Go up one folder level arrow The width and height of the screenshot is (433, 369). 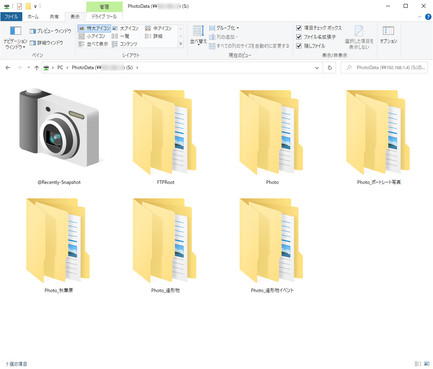(x=36, y=68)
